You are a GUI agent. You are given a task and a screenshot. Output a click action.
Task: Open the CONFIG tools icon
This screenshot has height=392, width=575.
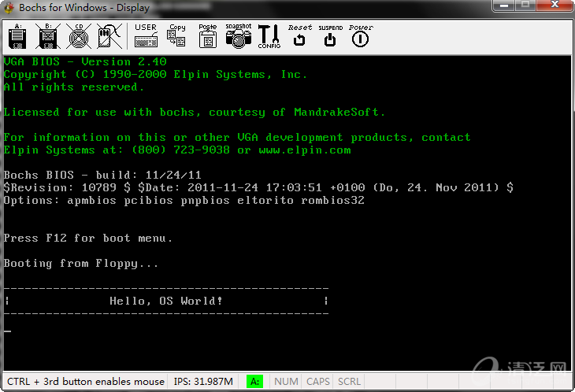coord(269,36)
